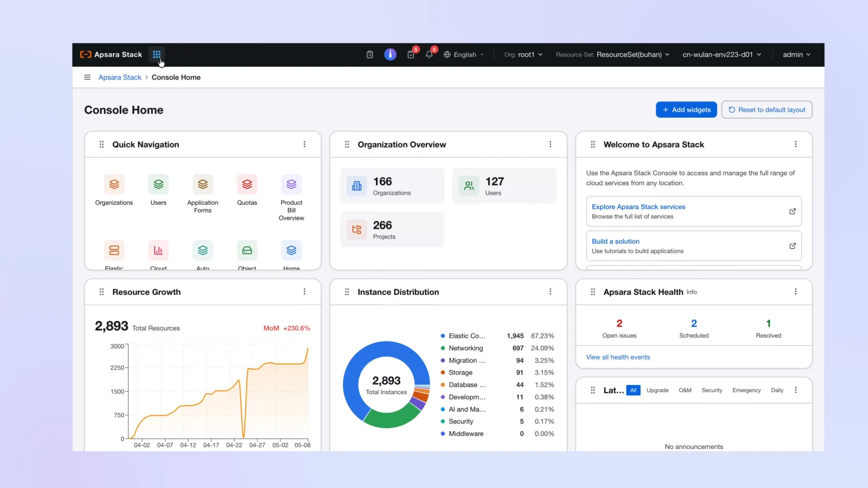Grab the Resource Growth drag handle

click(x=101, y=292)
